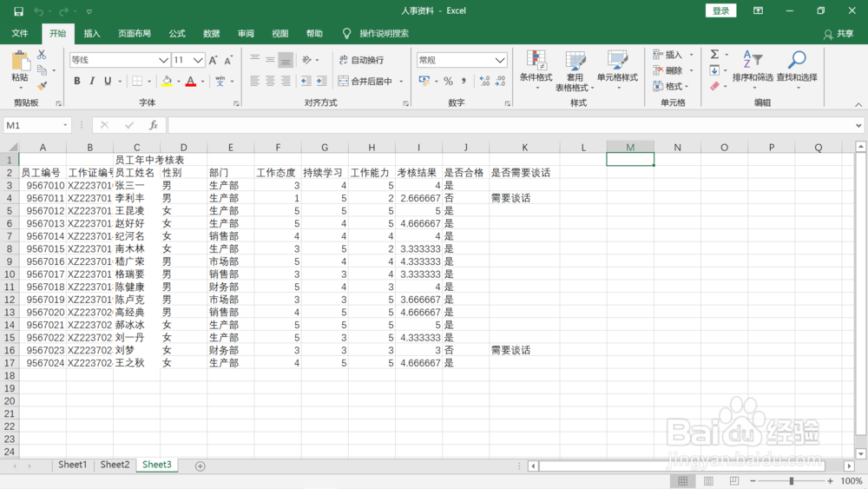Switch to the 页面布局 tab
This screenshot has height=489, width=868.
pos(135,33)
